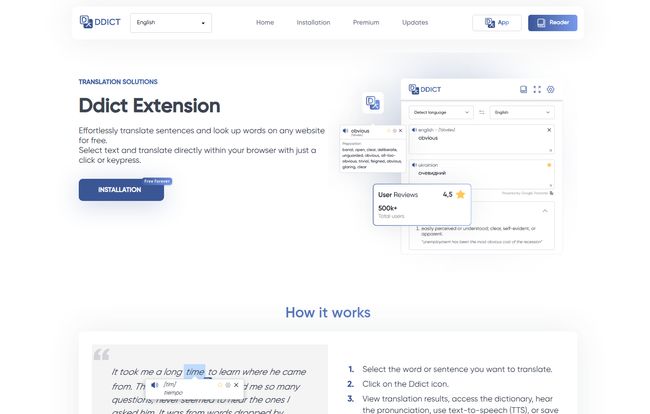
Task: Click the DDICT logo in the header
Action: coord(100,22)
